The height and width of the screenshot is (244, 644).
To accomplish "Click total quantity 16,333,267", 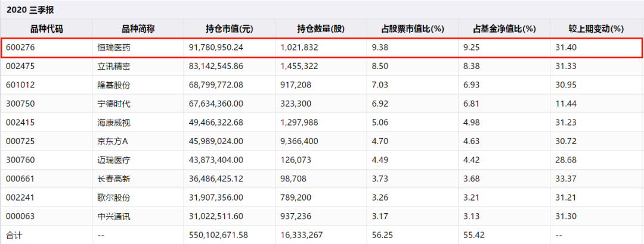I will click(302, 236).
